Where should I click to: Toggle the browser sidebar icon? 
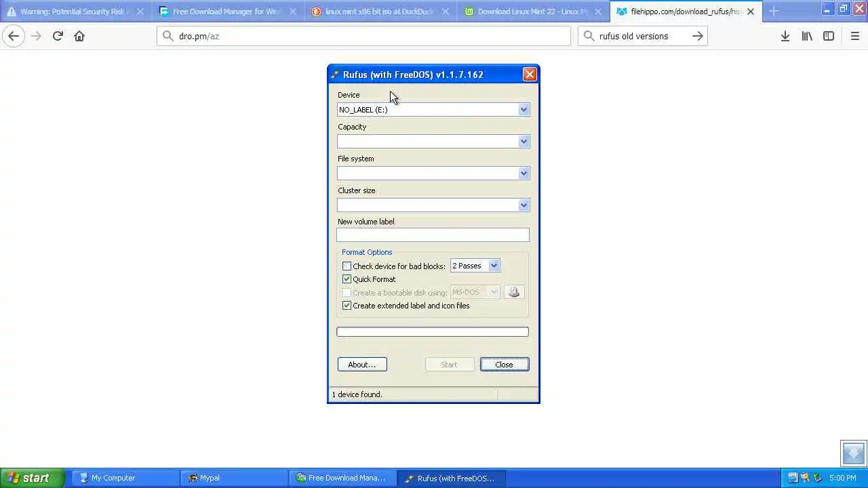829,36
